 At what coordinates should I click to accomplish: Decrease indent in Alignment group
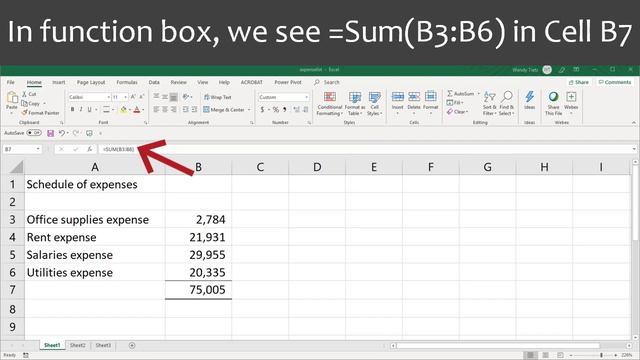186,109
